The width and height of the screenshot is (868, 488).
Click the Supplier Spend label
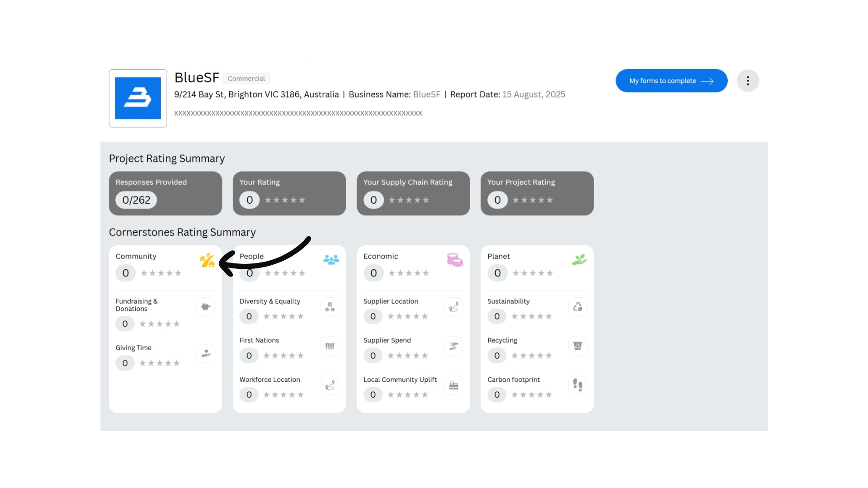point(387,340)
